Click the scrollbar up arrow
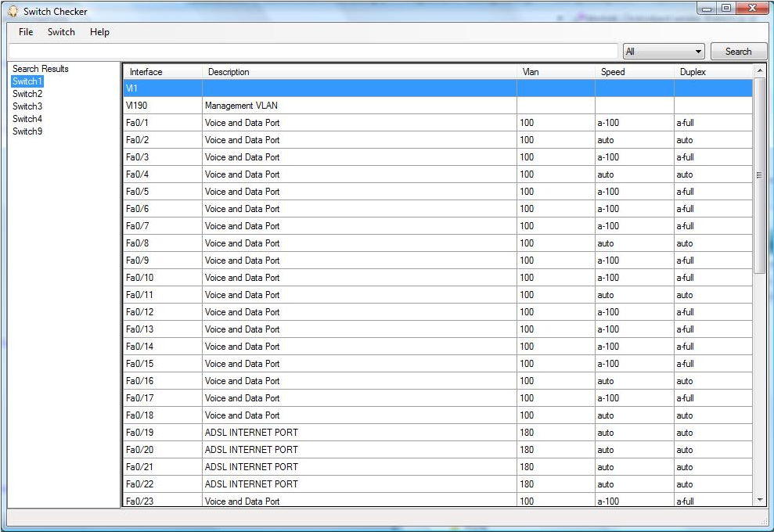 pos(760,71)
